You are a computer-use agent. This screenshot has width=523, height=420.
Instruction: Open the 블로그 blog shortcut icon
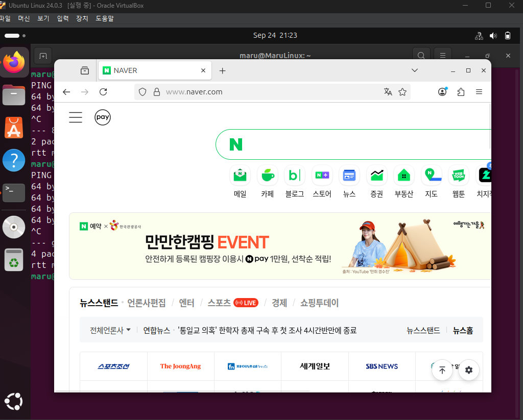295,175
